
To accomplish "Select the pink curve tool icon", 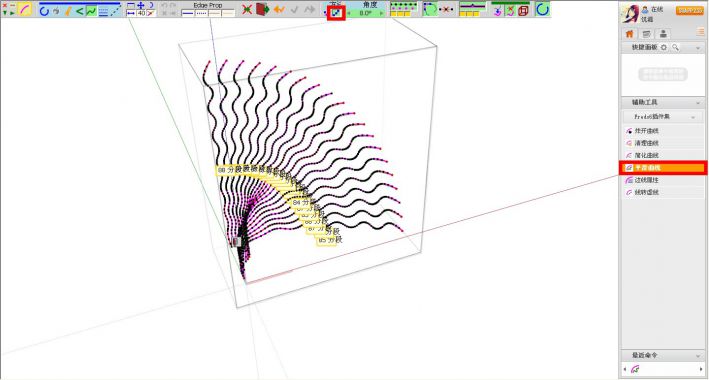I will pos(25,9).
